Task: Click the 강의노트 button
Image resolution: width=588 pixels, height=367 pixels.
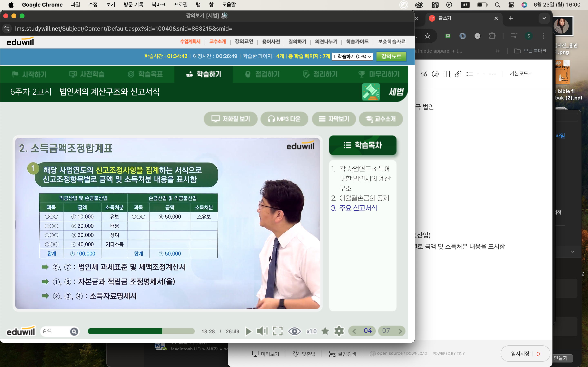Action: click(391, 56)
